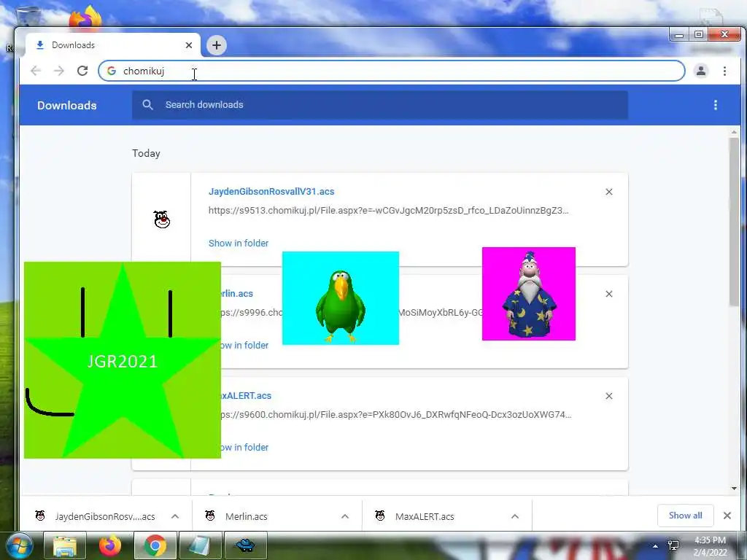Click the forward navigation arrow
The width and height of the screenshot is (747, 560).
click(59, 71)
